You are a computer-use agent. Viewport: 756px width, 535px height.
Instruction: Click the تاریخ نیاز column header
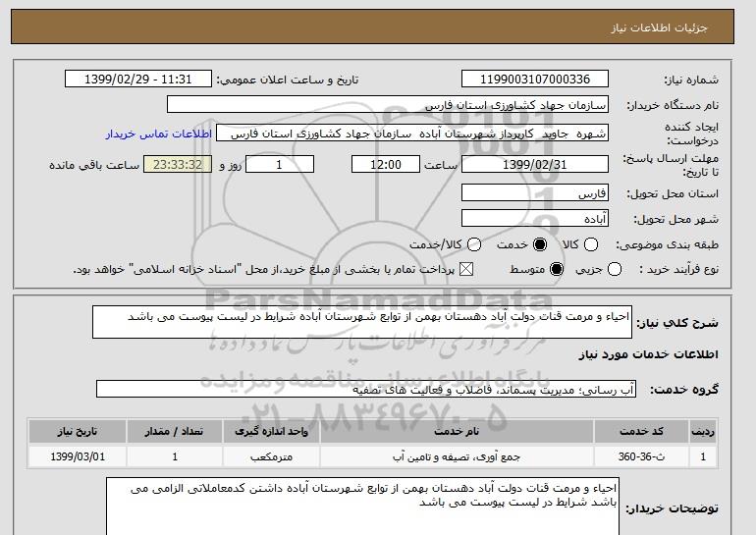(x=78, y=431)
